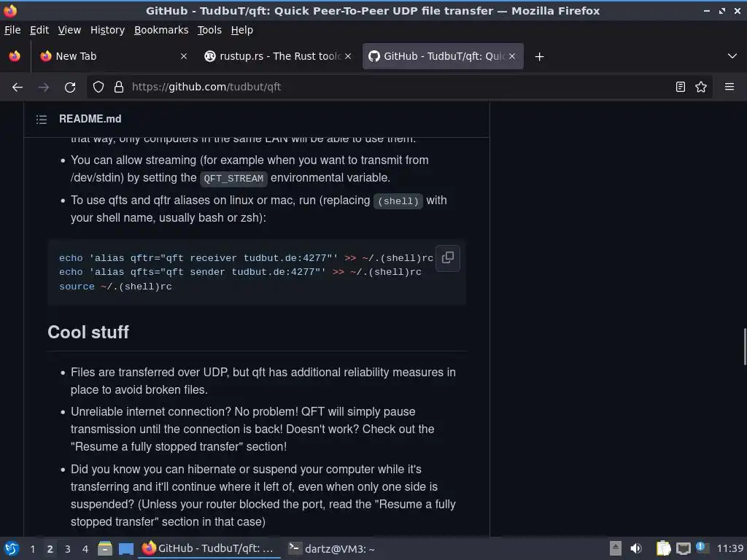Screen dimensions: 747x560
Task: Bookmark this page with the star
Action: 701,87
